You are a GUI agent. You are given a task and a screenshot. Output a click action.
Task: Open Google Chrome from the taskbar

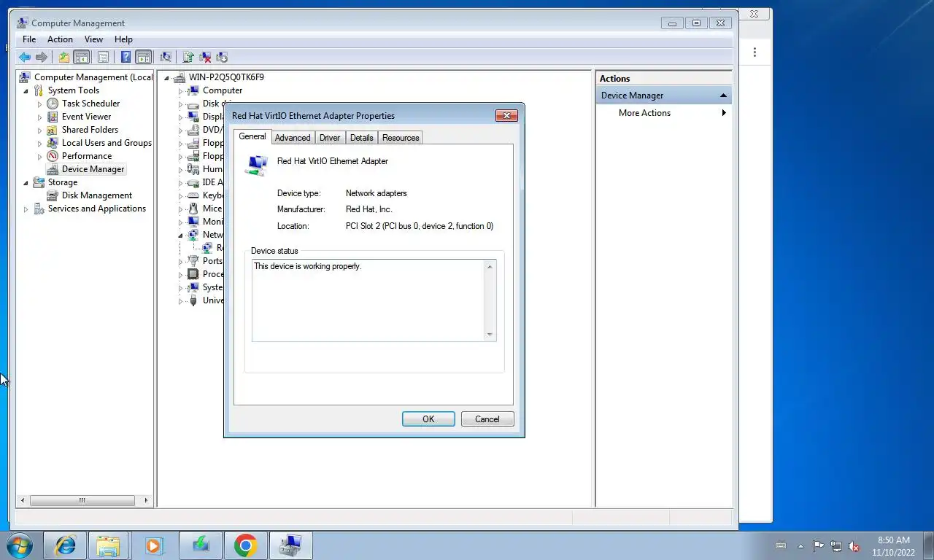coord(246,545)
